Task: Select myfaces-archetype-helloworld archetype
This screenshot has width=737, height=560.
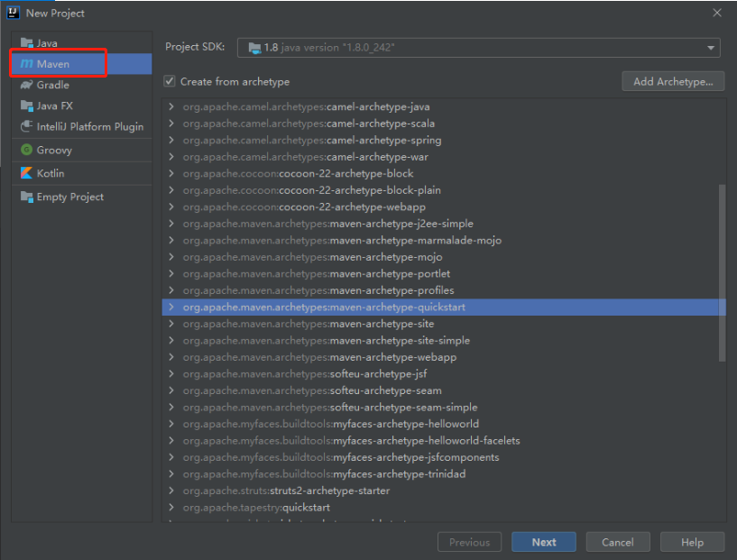Action: click(x=330, y=424)
